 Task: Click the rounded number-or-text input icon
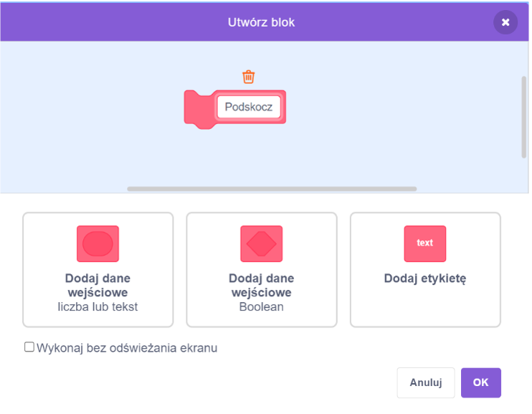click(98, 244)
